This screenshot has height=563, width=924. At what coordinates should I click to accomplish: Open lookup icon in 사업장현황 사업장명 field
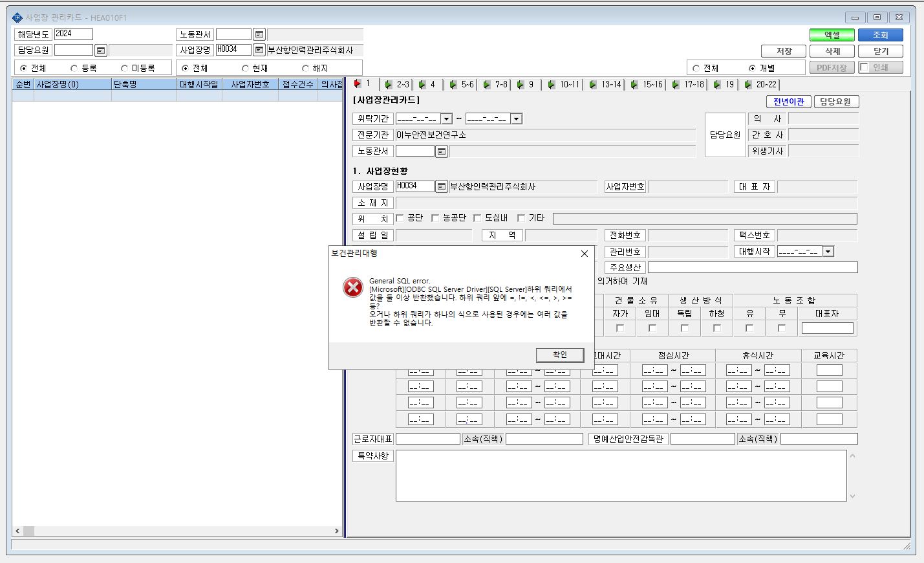tap(442, 186)
